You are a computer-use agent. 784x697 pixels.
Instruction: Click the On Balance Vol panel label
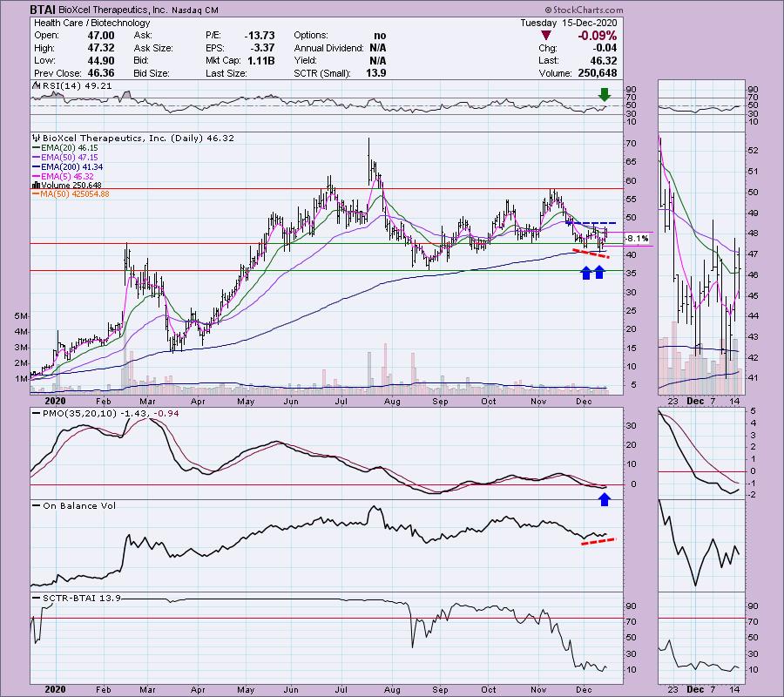(79, 506)
